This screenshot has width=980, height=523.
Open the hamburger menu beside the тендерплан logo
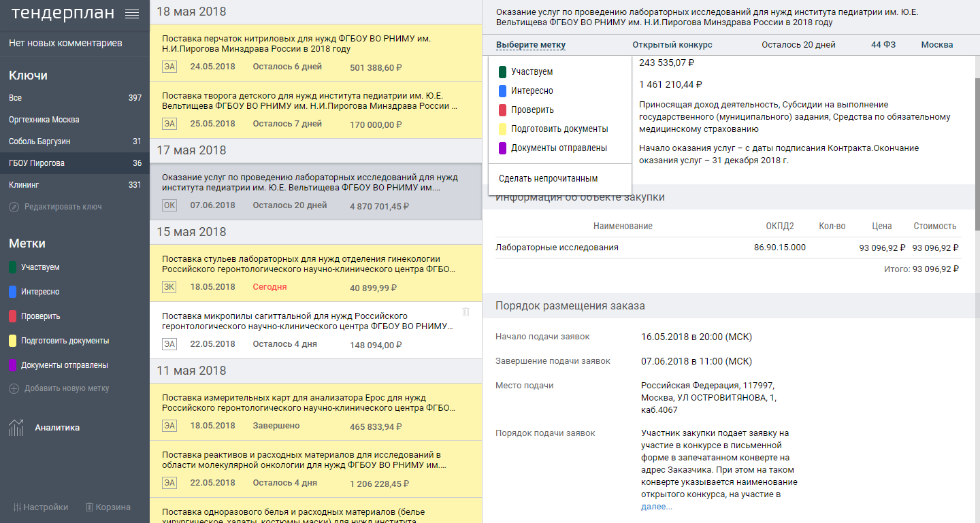click(x=132, y=14)
